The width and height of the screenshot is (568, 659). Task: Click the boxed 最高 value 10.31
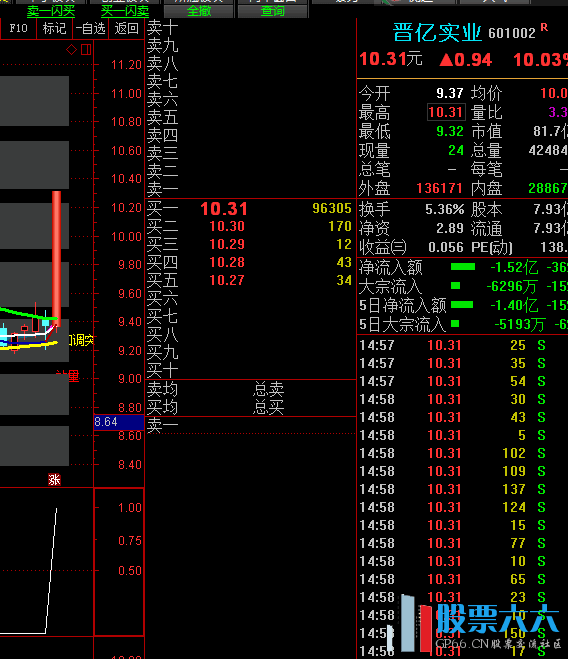[446, 112]
